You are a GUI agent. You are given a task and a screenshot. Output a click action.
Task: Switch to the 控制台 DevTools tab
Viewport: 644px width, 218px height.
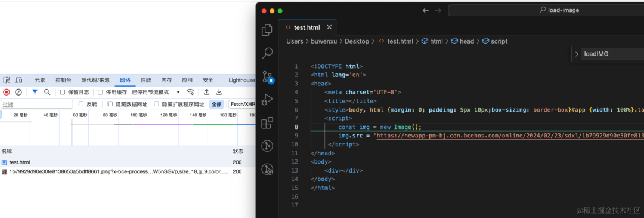tap(63, 80)
